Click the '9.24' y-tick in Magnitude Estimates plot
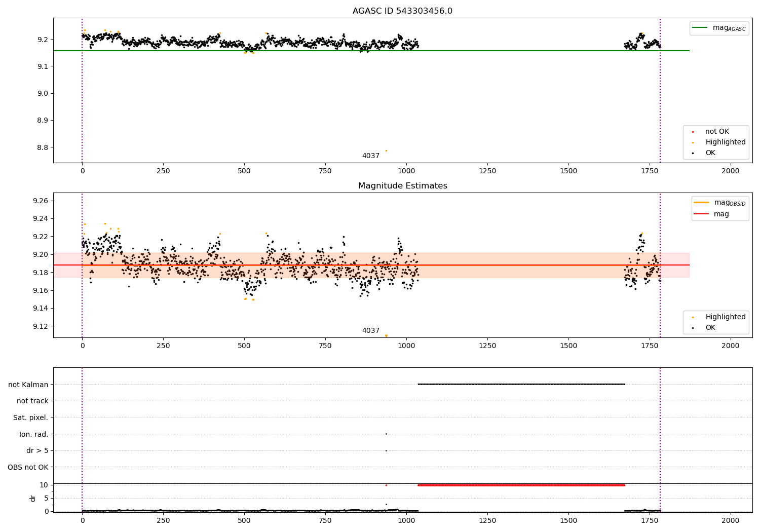The image size is (760, 532). click(41, 219)
